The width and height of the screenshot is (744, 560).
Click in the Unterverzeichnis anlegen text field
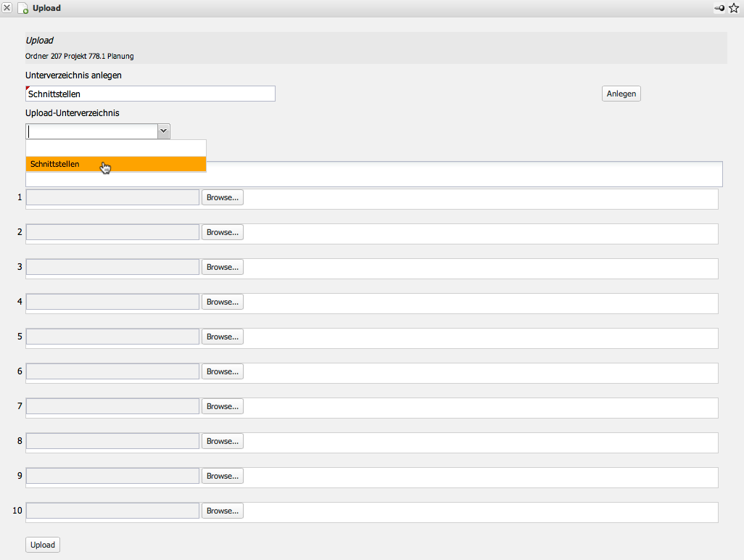pos(150,94)
